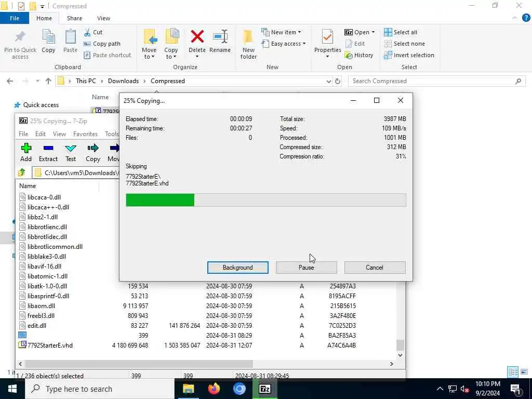Open File Explorer from the taskbar
Screen dimensions: 532x399
click(188, 389)
